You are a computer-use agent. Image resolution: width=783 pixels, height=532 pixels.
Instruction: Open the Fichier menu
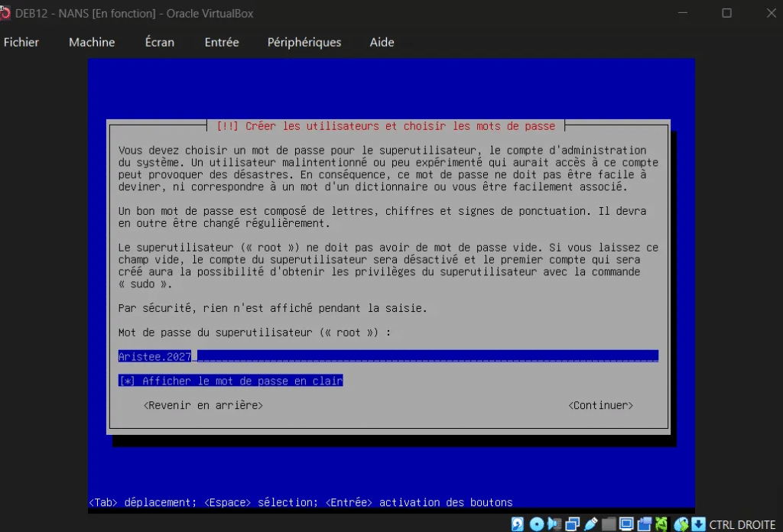click(21, 42)
